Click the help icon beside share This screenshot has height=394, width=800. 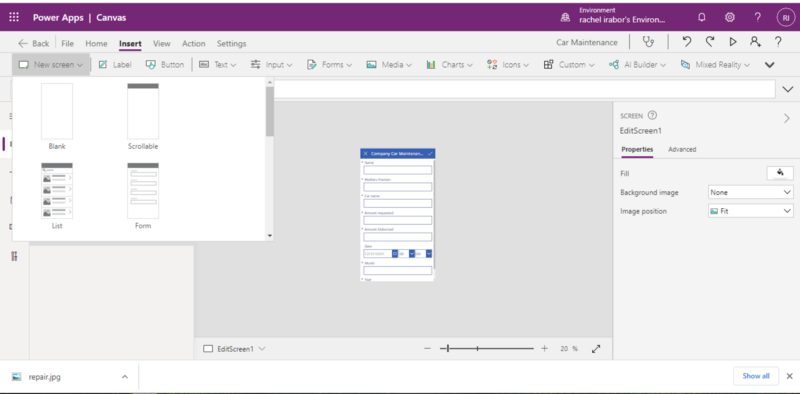click(x=778, y=42)
